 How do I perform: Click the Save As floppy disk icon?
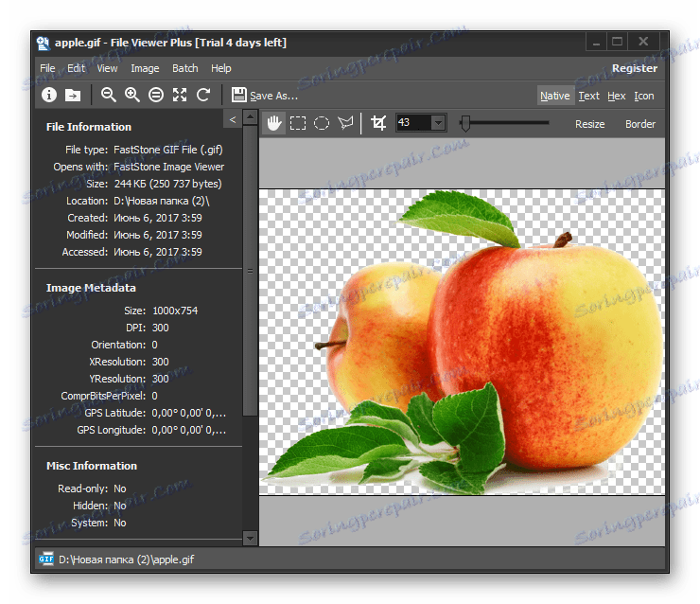tap(238, 95)
